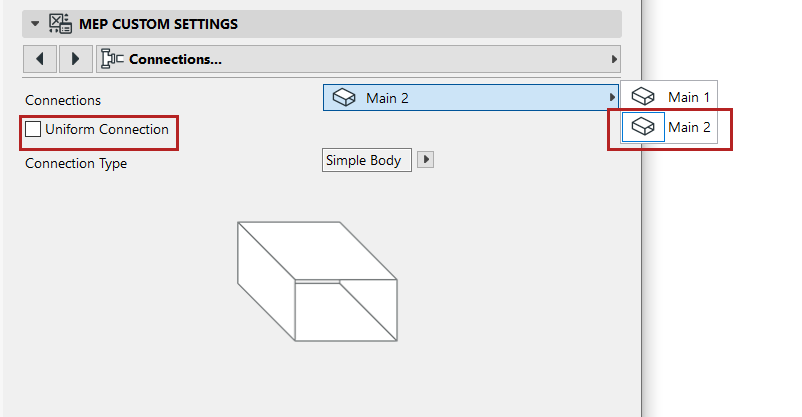802x417 pixels.
Task: Click the Main 1 duct icon
Action: (x=644, y=97)
